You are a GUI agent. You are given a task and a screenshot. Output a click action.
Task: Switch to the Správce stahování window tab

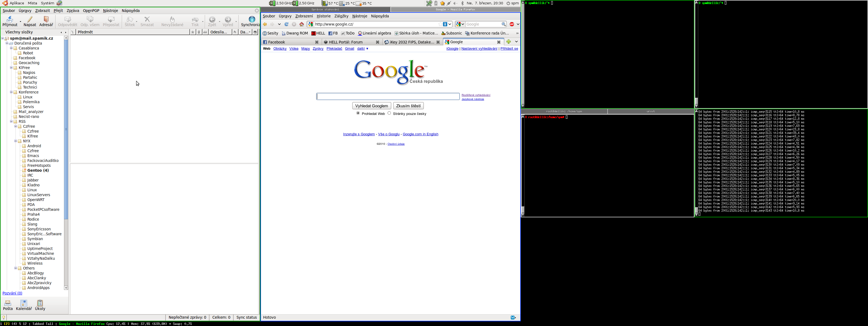pyautogui.click(x=325, y=10)
